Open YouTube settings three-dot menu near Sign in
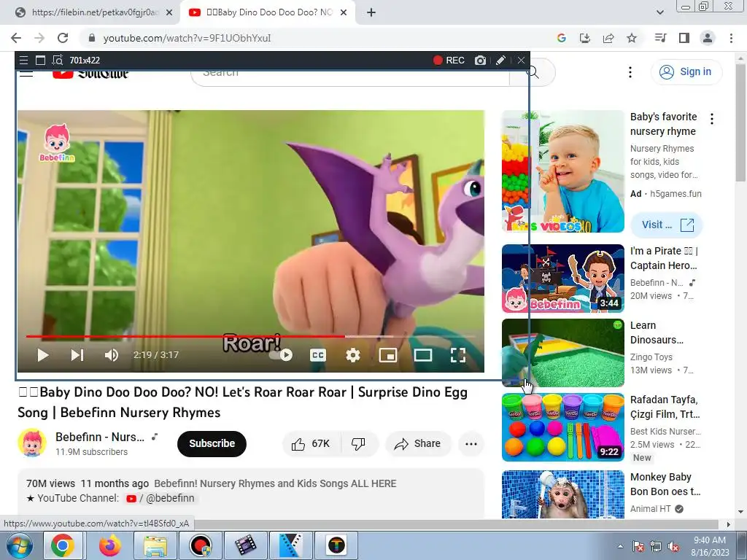Image resolution: width=747 pixels, height=560 pixels. [630, 72]
